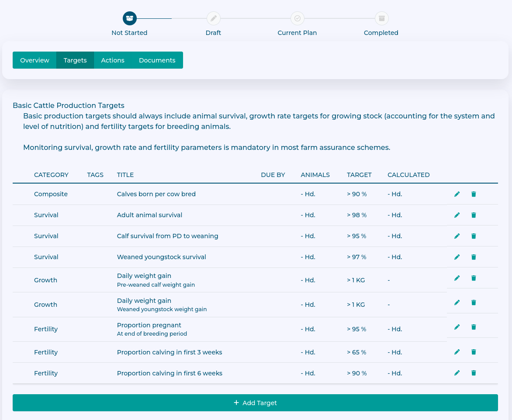The height and width of the screenshot is (420, 512).
Task: Click the Add Target button
Action: tap(255, 403)
